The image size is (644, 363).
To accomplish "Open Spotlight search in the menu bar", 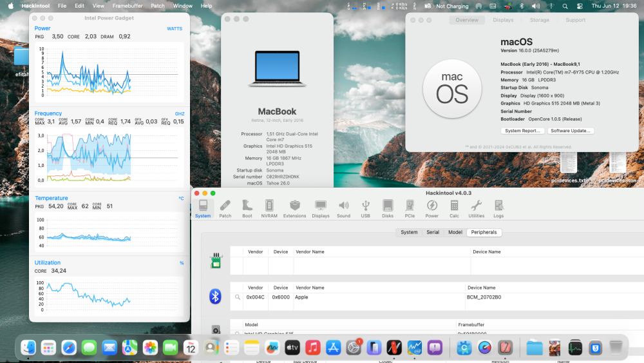I will pos(565,6).
